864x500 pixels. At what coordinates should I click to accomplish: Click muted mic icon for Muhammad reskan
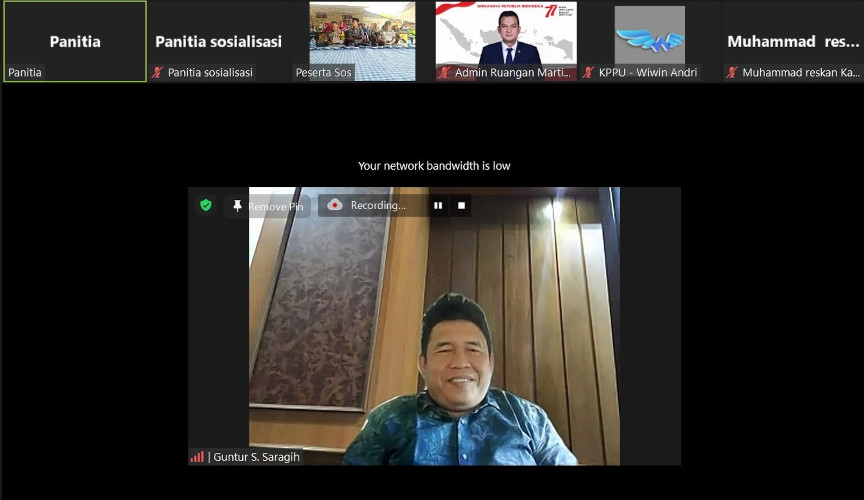point(733,72)
